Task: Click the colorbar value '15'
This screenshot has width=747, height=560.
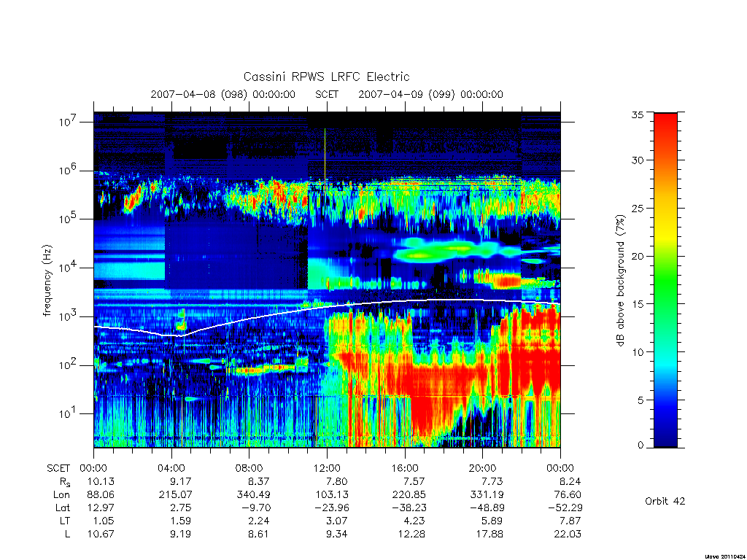Action: 638,304
